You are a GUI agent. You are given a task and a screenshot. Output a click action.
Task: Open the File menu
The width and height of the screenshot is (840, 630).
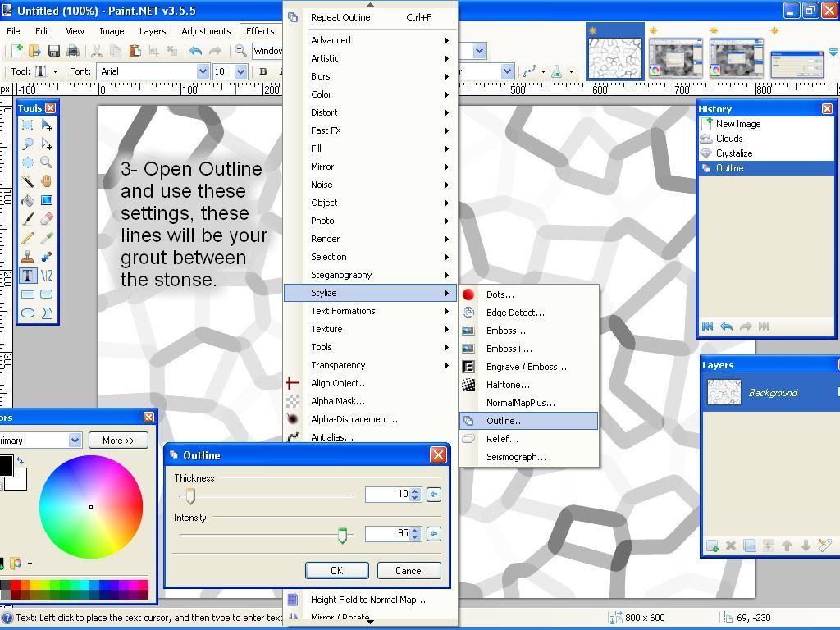pos(13,31)
